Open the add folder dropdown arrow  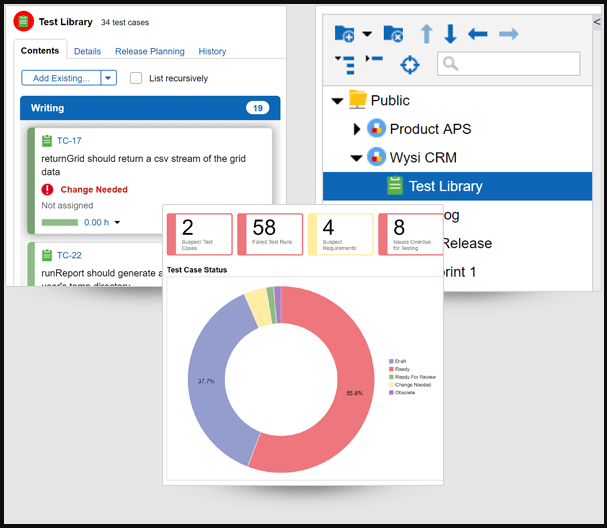(x=367, y=34)
